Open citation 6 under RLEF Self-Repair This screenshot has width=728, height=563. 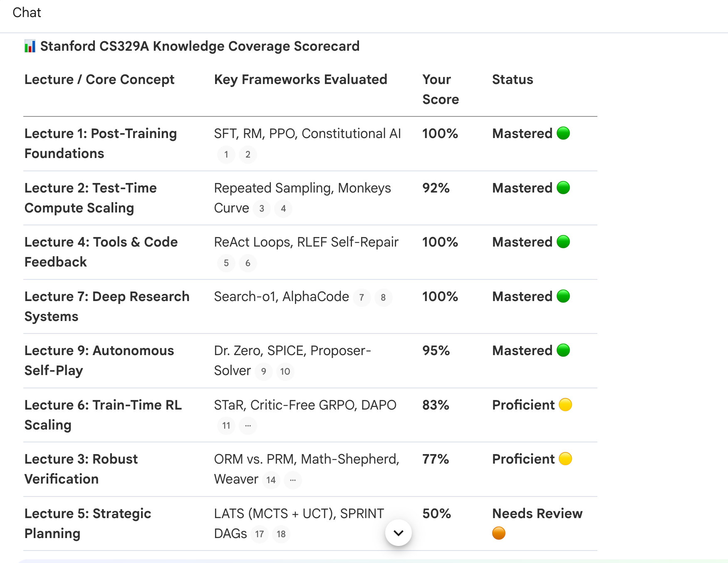click(x=248, y=263)
